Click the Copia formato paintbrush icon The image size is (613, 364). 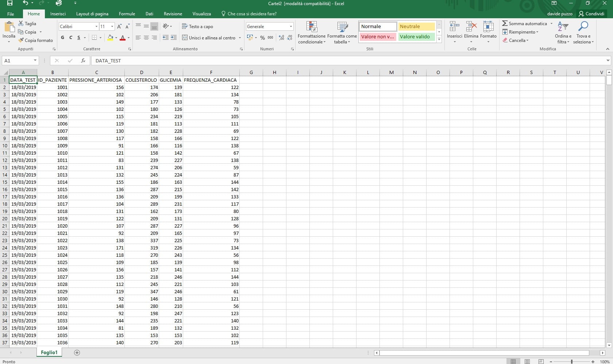coord(21,40)
